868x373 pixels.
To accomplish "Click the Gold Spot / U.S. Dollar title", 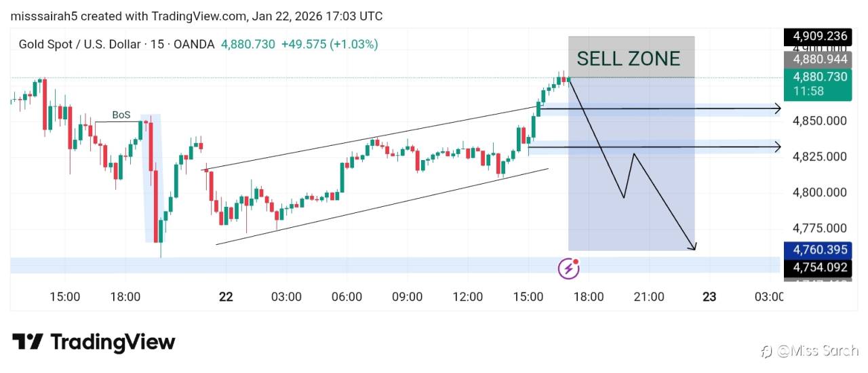I will tap(79, 44).
